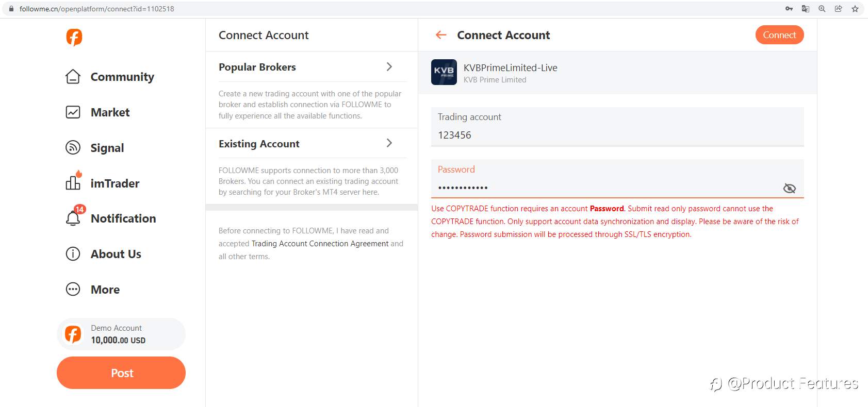Open the Trading Account Connection Agreement link
Image resolution: width=868 pixels, height=407 pixels.
[320, 244]
